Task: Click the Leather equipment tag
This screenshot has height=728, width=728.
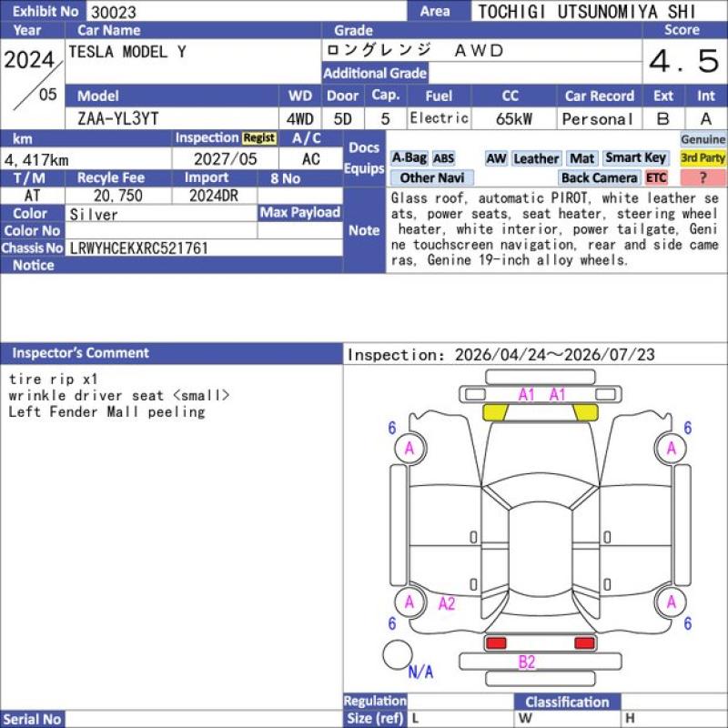Action: (536, 158)
